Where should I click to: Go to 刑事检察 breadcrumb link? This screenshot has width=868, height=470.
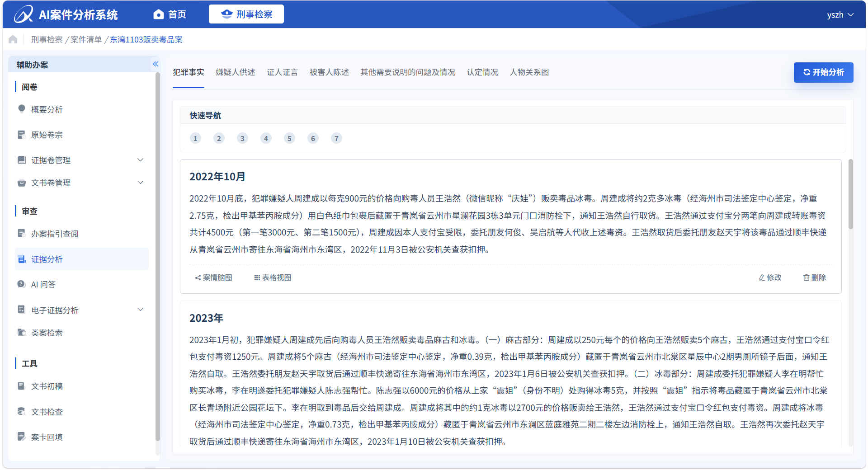point(47,39)
